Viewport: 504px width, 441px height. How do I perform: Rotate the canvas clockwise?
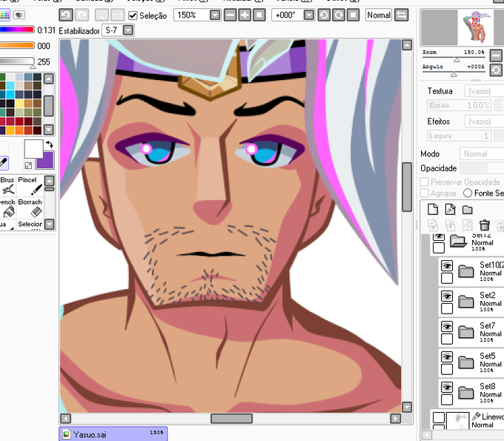[339, 15]
